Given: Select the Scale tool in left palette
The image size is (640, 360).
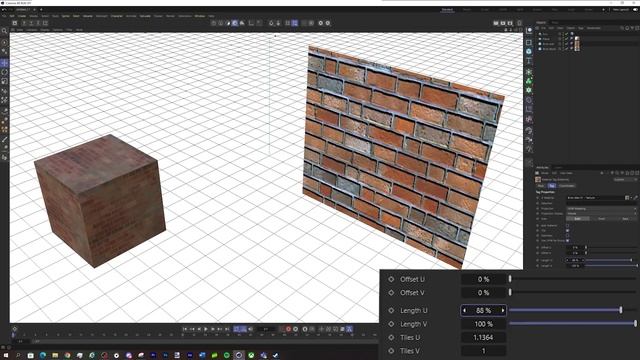Looking at the screenshot, I should point(4,82).
